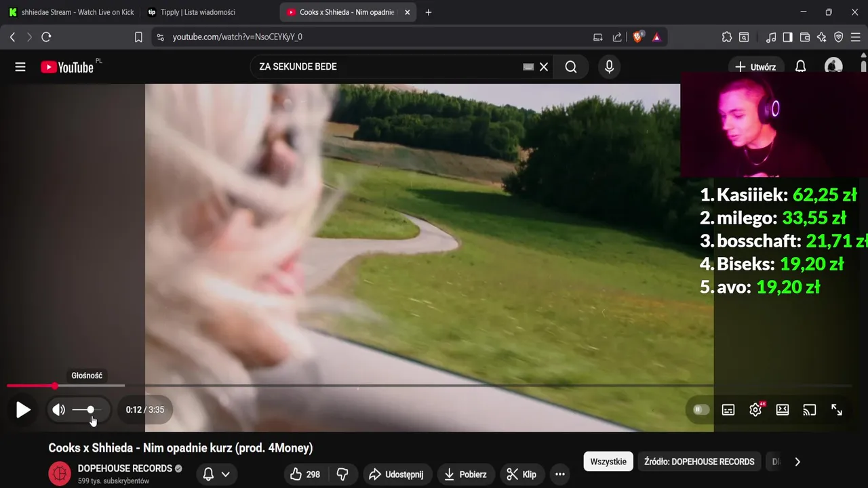Share this page from address bar
868x488 pixels.
pyautogui.click(x=617, y=37)
